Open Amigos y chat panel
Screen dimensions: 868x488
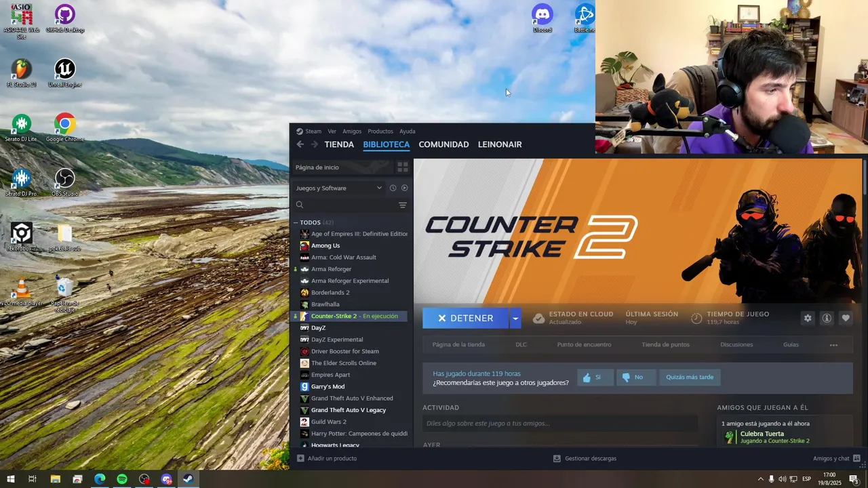click(x=837, y=459)
